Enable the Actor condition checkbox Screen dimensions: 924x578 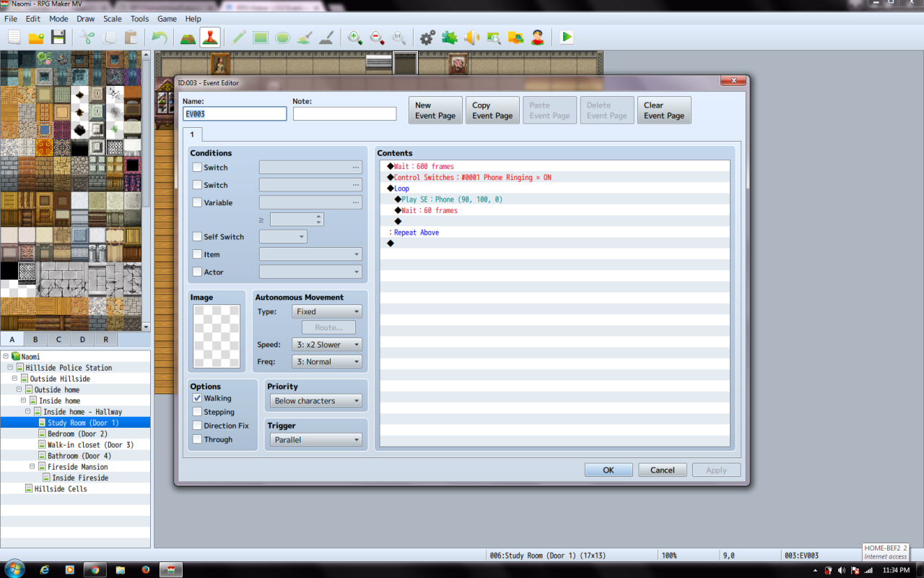click(197, 272)
